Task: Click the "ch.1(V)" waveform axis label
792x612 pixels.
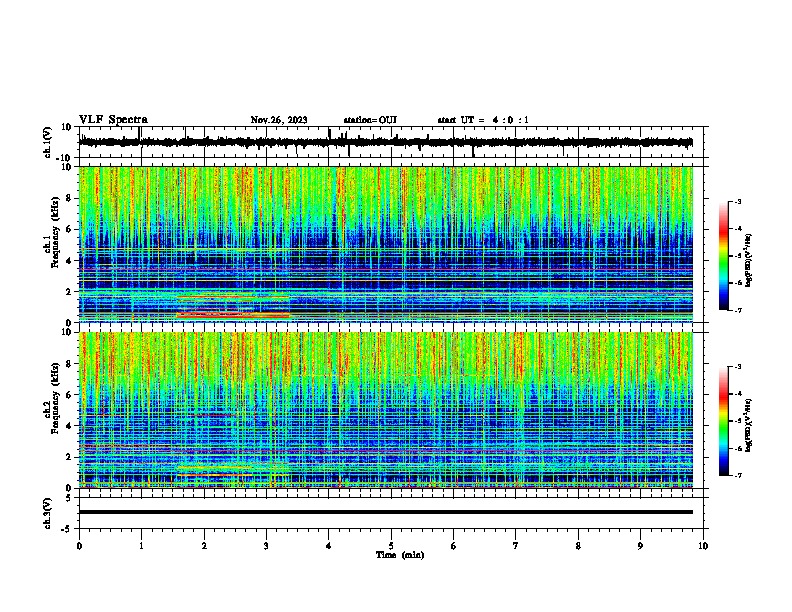Action: click(48, 142)
